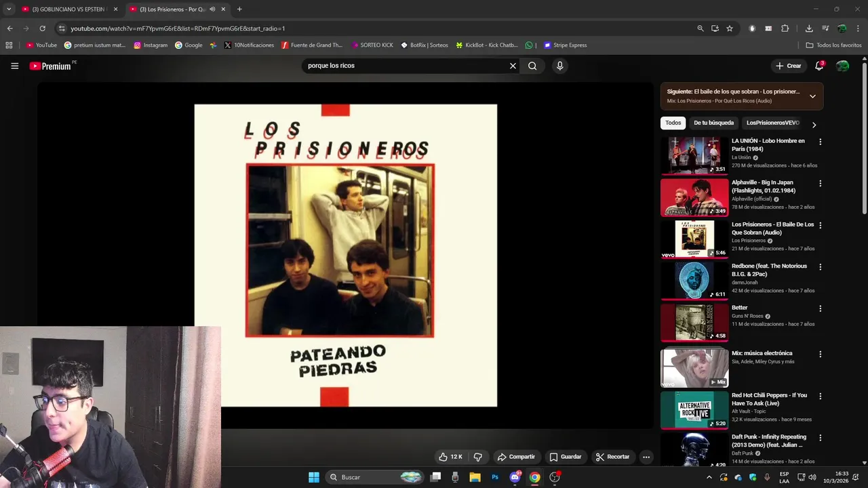The width and height of the screenshot is (868, 488).
Task: Open options for LA UNIÓN Lobo Hombre video
Action: (x=820, y=142)
